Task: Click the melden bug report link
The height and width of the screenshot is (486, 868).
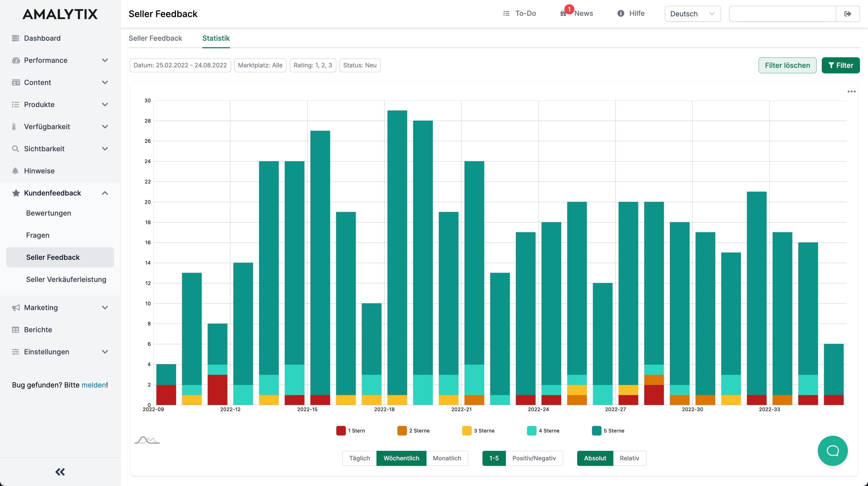Action: [x=94, y=385]
